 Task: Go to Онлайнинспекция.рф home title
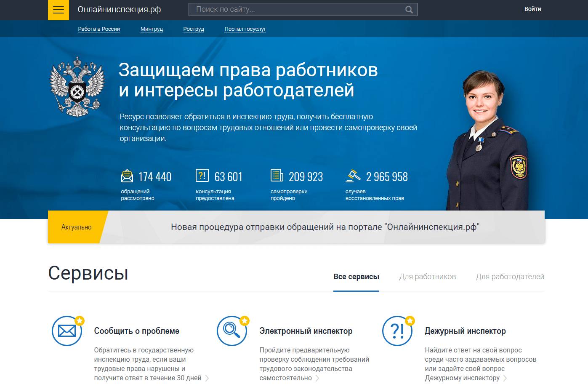[119, 9]
